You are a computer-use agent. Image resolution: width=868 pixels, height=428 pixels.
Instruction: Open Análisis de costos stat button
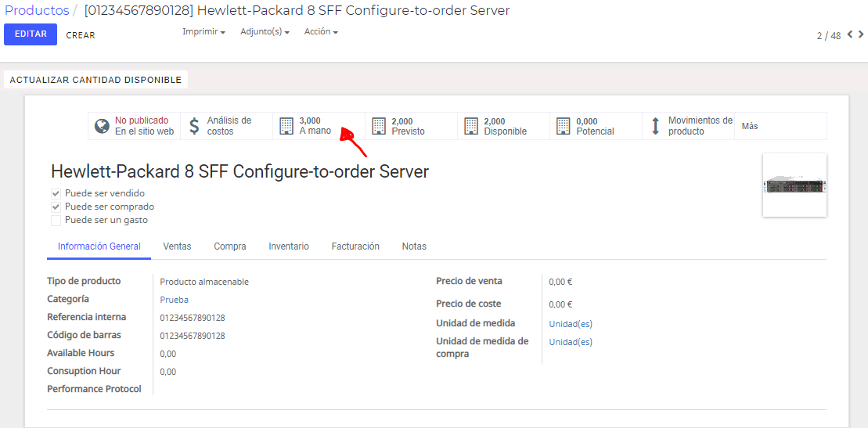click(226, 126)
